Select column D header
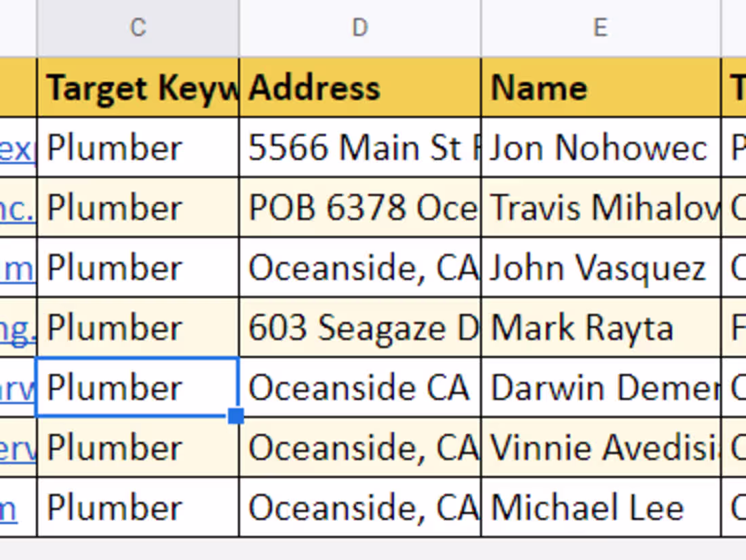 point(359,28)
